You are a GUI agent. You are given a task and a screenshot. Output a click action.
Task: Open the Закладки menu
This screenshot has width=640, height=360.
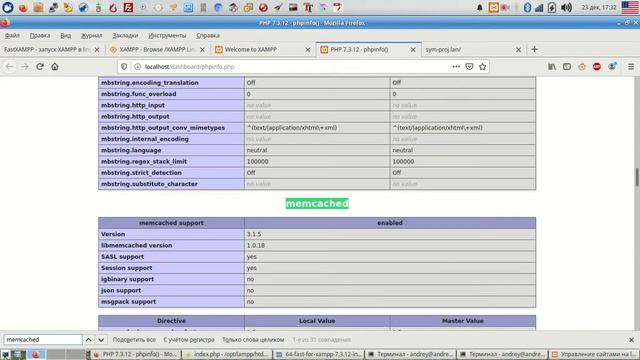pos(125,36)
